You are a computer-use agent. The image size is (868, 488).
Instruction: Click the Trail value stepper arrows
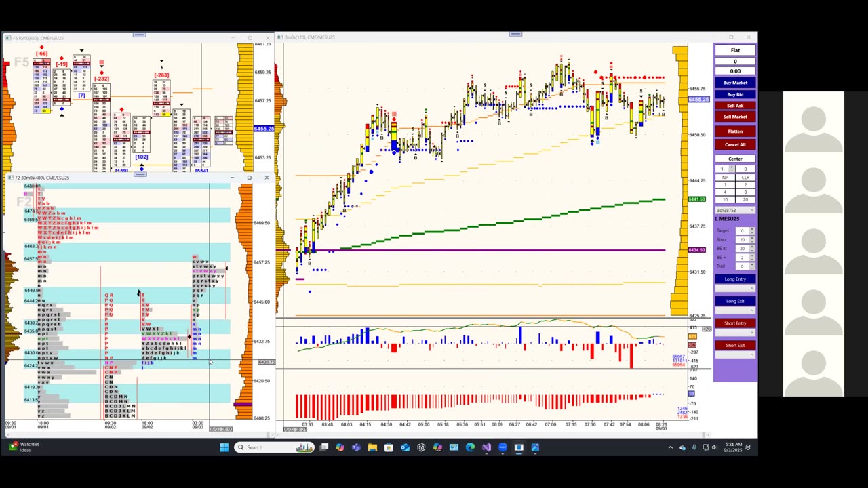751,266
